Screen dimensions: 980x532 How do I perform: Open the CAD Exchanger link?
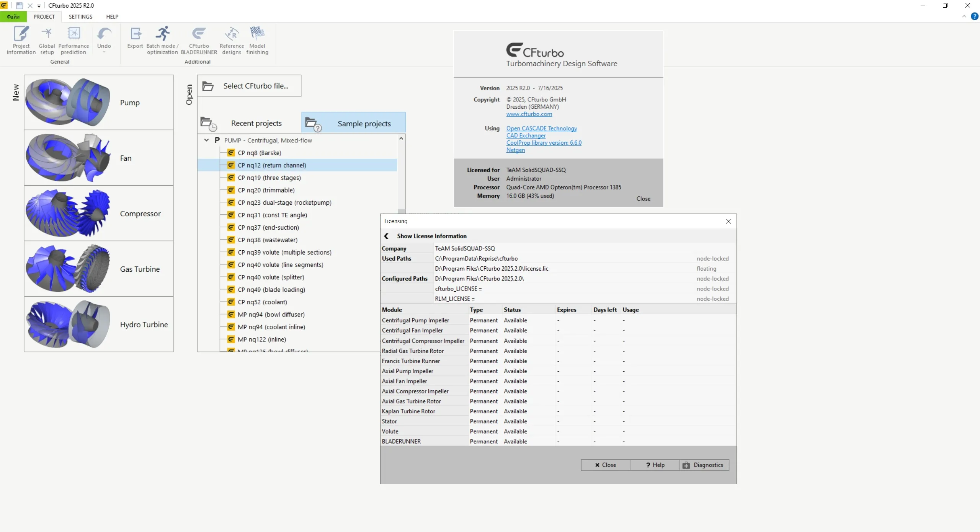pos(526,135)
